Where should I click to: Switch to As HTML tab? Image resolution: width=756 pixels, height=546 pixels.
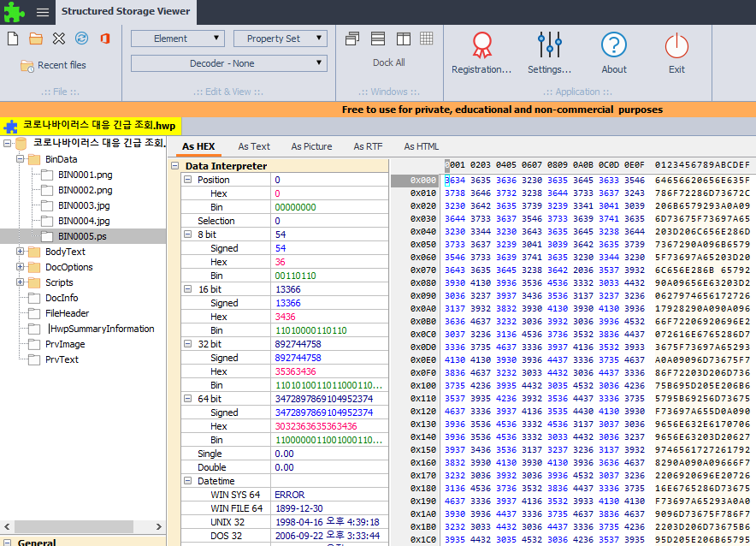click(x=422, y=146)
